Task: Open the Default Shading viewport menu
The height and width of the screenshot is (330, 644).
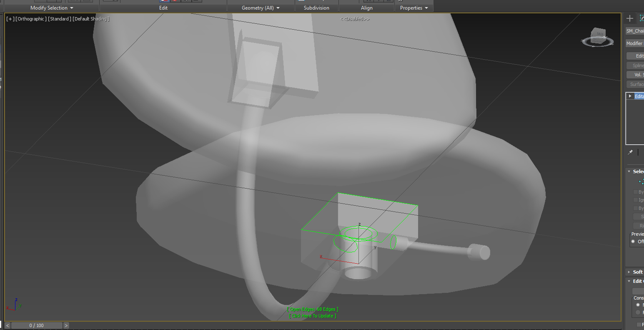Action: click(91, 19)
